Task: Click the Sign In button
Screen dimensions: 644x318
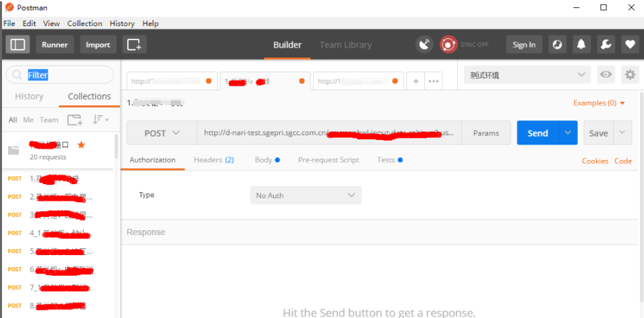Action: (524, 44)
